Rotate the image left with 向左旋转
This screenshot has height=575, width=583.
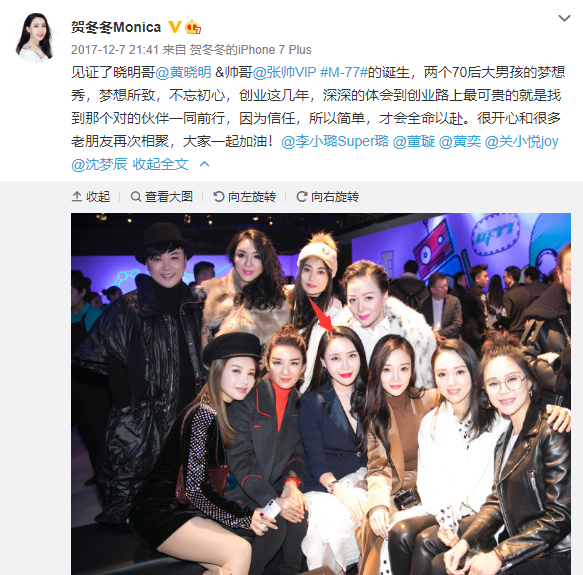(x=245, y=196)
